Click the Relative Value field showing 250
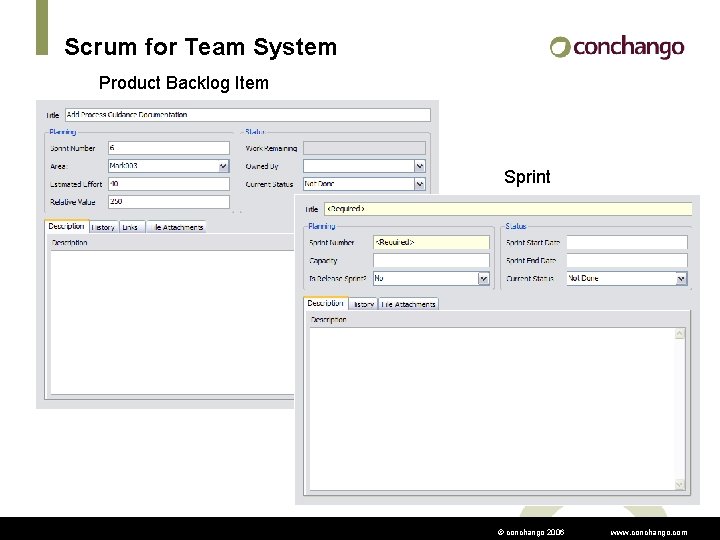This screenshot has width=720, height=540. (169, 202)
